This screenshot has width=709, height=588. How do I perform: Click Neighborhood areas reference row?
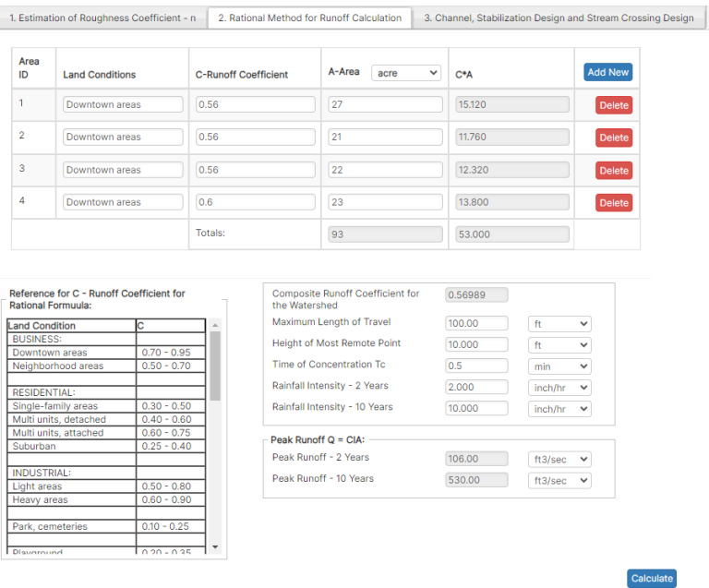106,366
